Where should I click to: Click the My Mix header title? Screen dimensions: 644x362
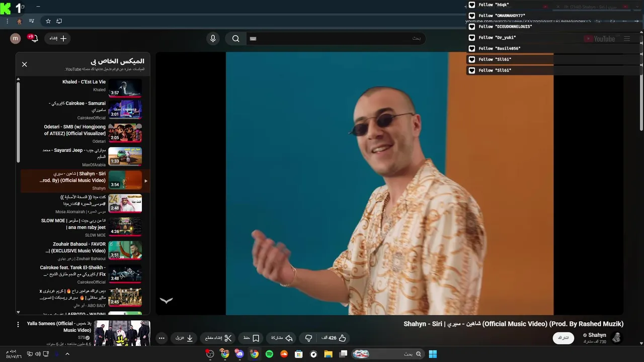point(117,61)
